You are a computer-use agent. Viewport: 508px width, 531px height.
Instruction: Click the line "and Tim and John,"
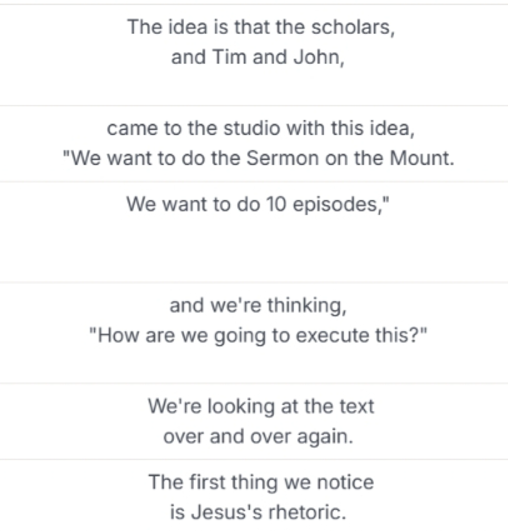tap(258, 57)
